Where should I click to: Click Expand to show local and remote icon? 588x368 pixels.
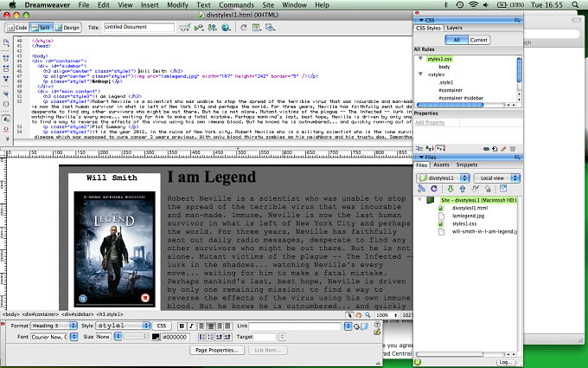[503, 189]
